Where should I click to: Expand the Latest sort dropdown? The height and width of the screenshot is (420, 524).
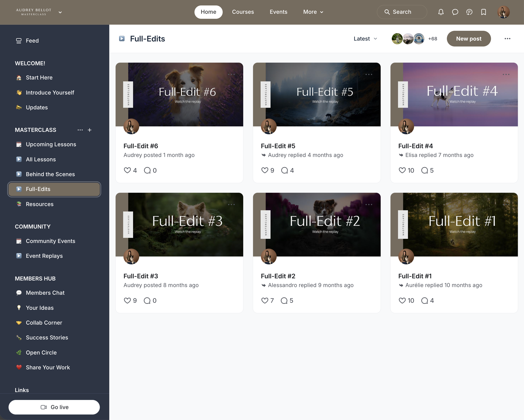[x=365, y=39]
